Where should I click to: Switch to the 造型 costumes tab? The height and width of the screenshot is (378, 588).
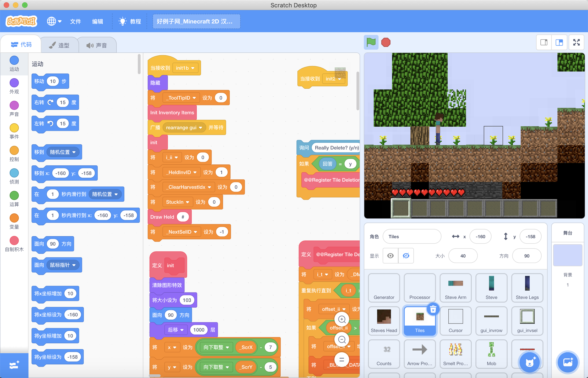pos(59,45)
